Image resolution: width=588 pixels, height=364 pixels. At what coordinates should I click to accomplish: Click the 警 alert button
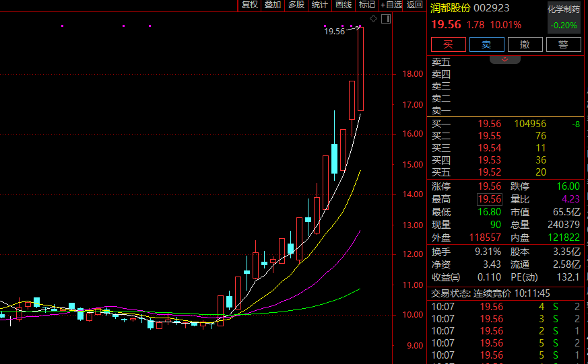[563, 44]
